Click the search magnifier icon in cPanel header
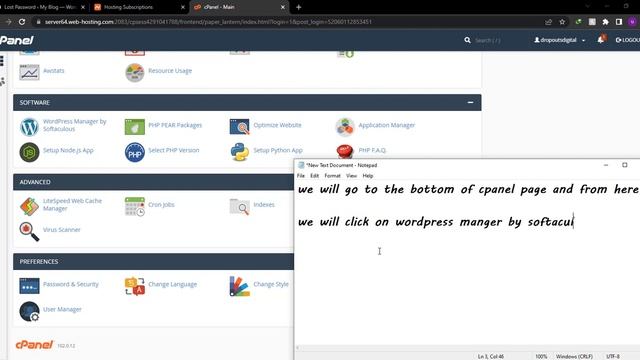Image resolution: width=640 pixels, height=360 pixels. tap(467, 40)
